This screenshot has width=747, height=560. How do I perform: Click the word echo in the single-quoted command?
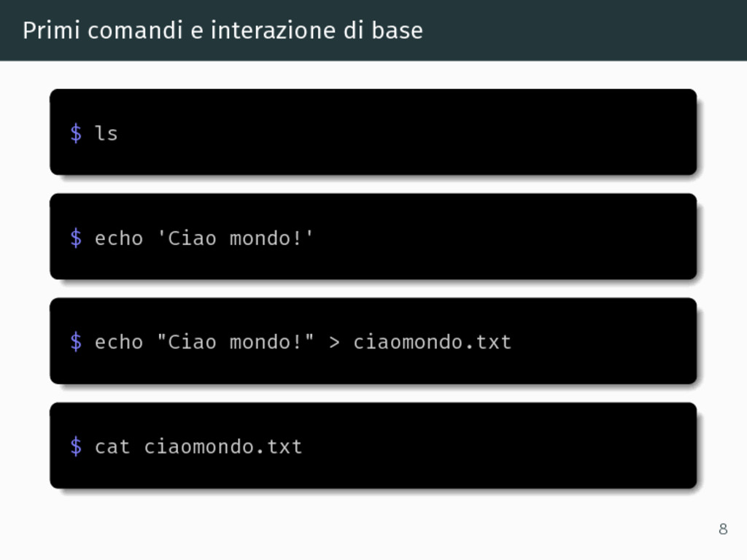click(119, 238)
